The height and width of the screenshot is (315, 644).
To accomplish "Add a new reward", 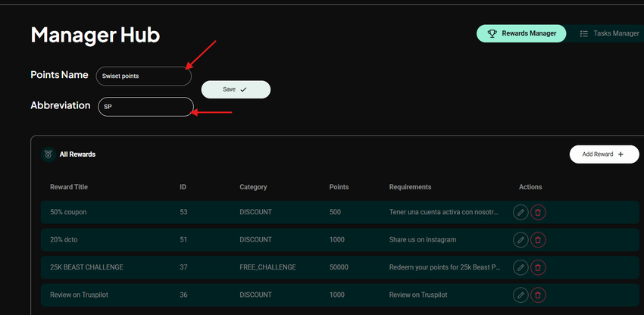I will [604, 154].
